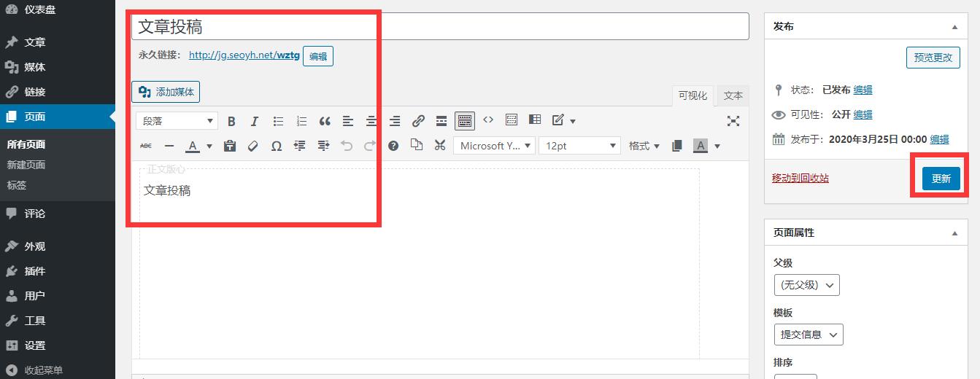Edit the 发布于 publish date
Screen dimensions: 980x379
940,139
